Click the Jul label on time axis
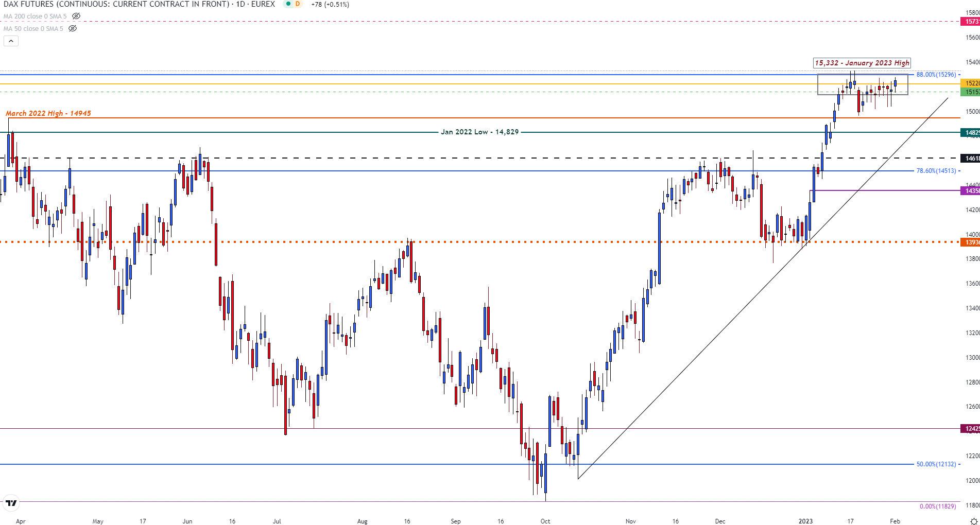This screenshot has width=980, height=525. pos(277,521)
